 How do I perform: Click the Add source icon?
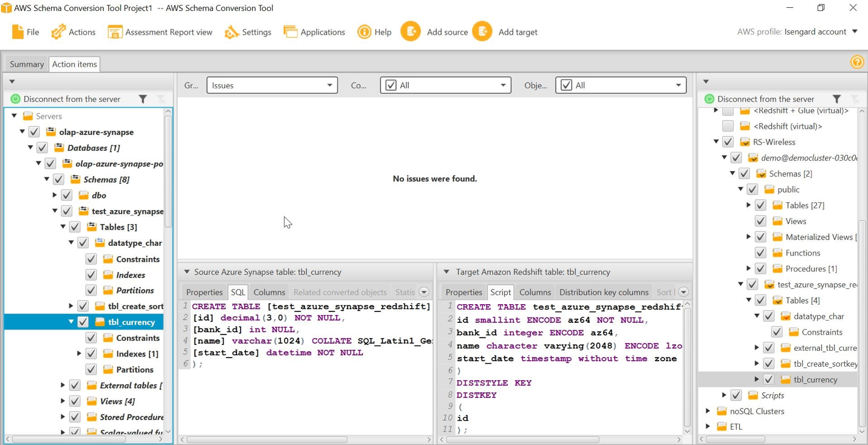pos(411,32)
